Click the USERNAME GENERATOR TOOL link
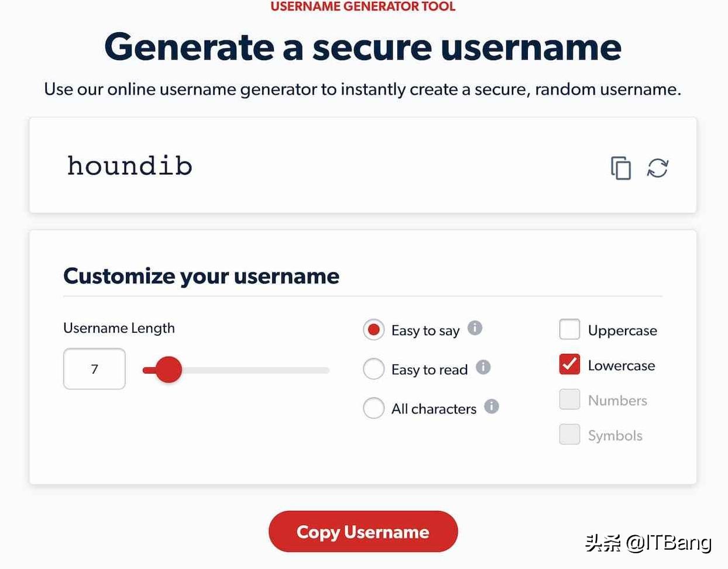This screenshot has height=569, width=728. click(363, 6)
